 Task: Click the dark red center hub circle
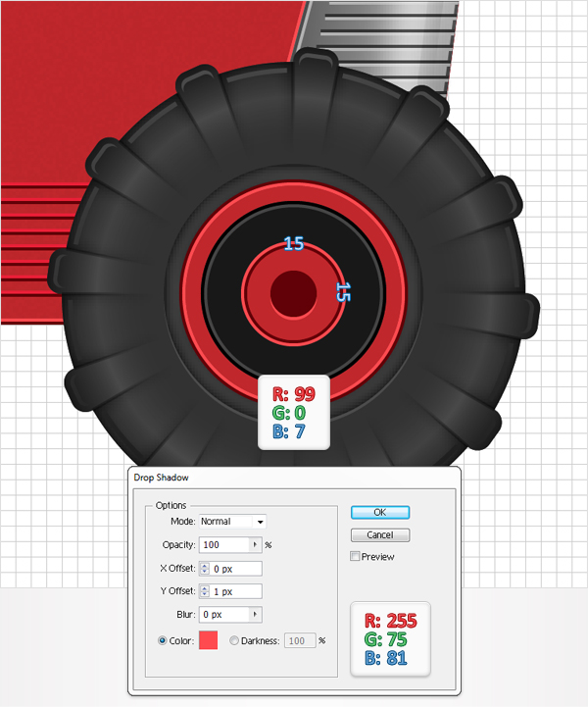click(x=293, y=293)
